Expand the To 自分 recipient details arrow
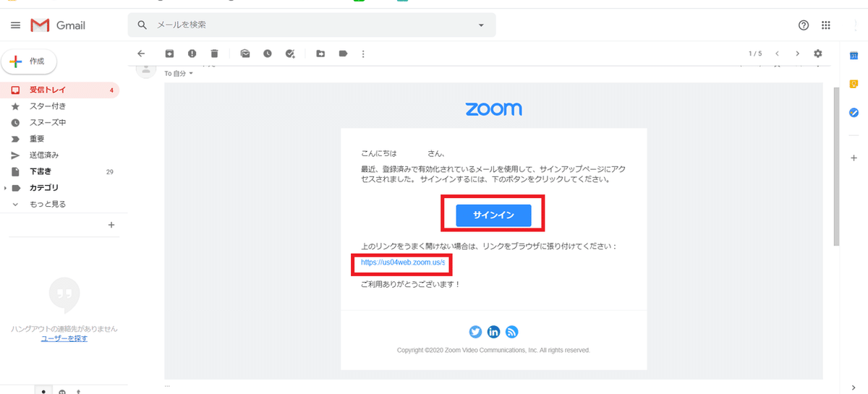Screen dimensions: 868x394 tap(191, 74)
